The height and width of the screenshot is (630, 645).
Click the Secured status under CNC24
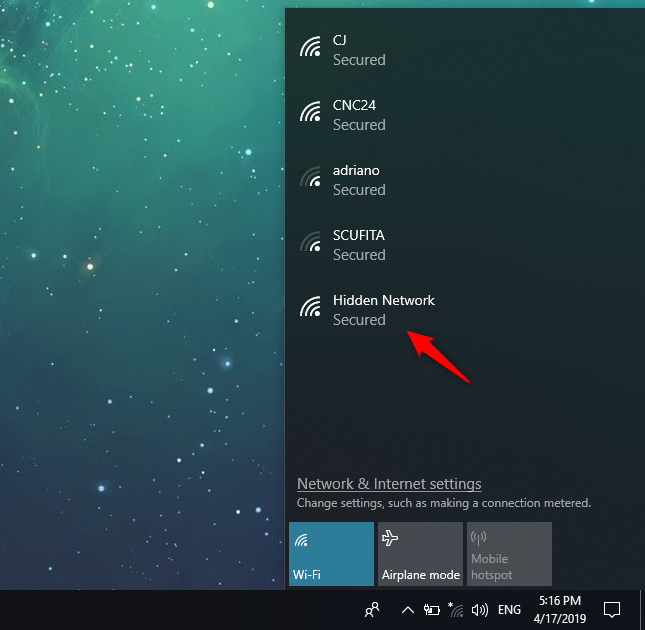click(x=359, y=125)
